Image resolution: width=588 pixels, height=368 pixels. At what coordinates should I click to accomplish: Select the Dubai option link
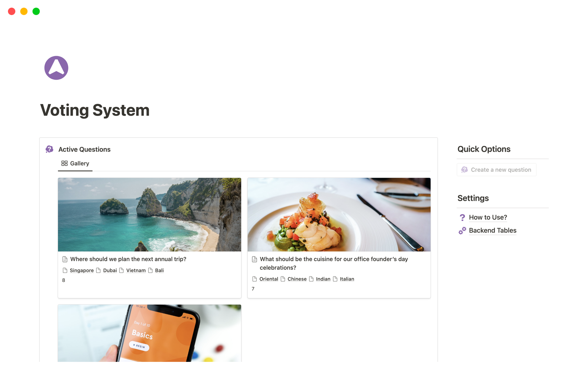(110, 270)
